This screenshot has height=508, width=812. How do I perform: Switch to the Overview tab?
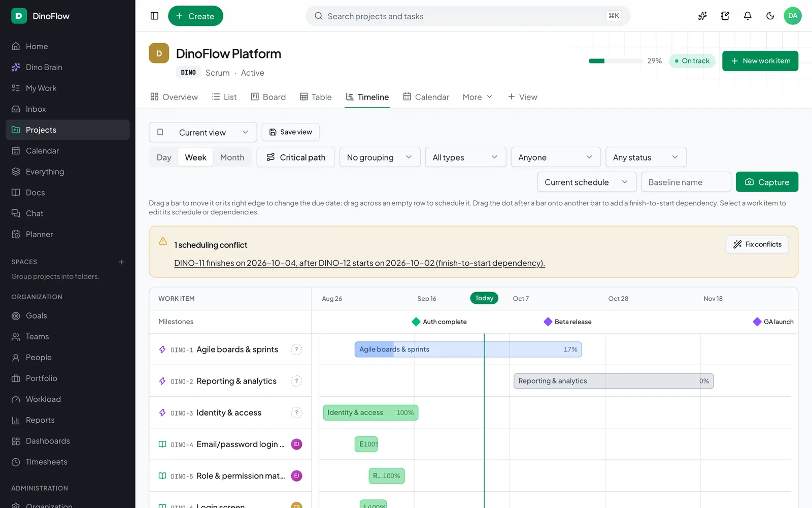(x=174, y=97)
